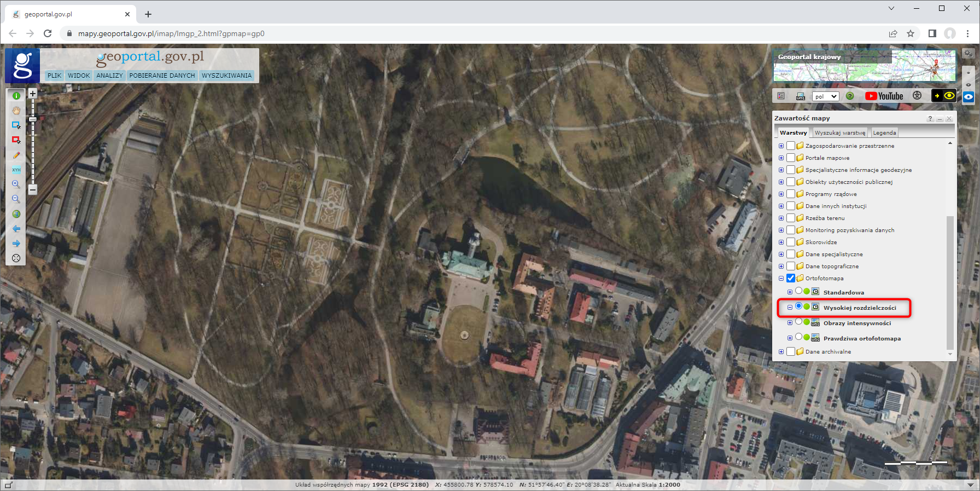Expand Dane innych instytucji node

pyautogui.click(x=781, y=206)
